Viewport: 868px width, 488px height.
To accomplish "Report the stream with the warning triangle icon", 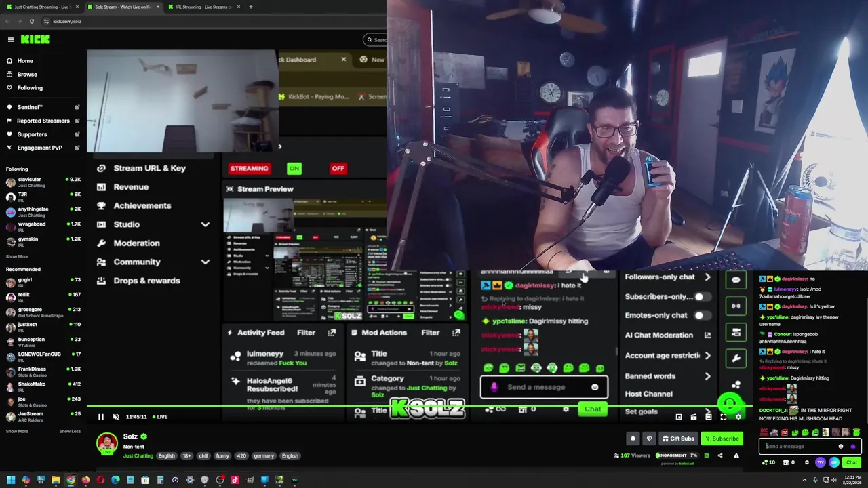I will tap(736, 455).
